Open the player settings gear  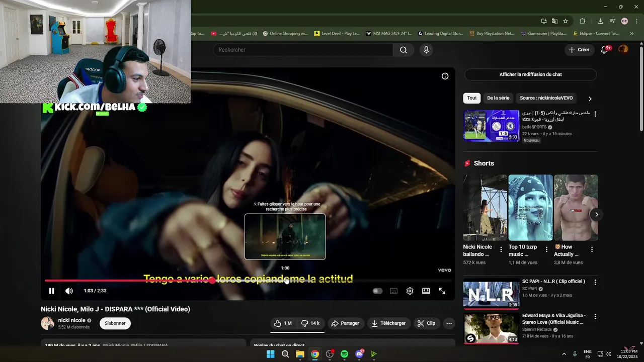pos(410,291)
